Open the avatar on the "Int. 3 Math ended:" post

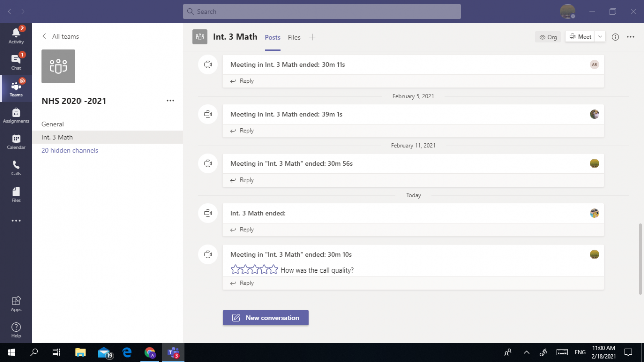click(x=594, y=213)
